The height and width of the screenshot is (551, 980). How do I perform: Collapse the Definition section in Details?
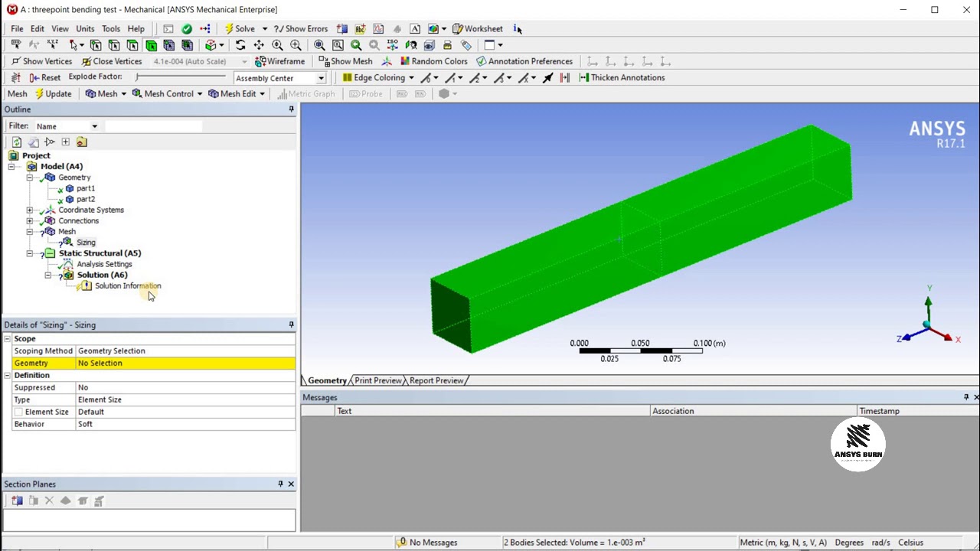coord(8,375)
